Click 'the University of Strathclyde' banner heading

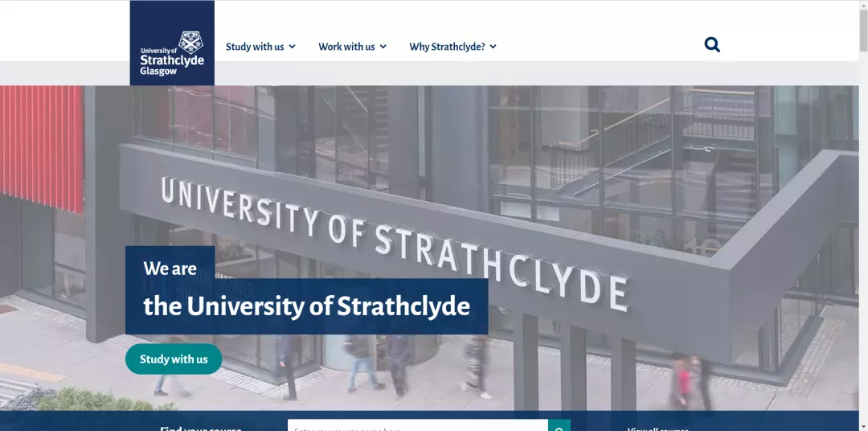pos(307,306)
